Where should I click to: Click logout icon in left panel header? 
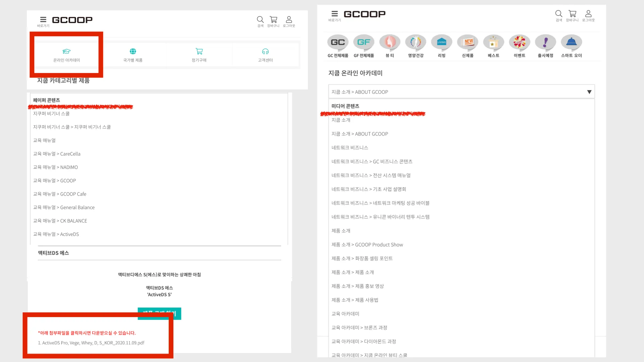[289, 20]
